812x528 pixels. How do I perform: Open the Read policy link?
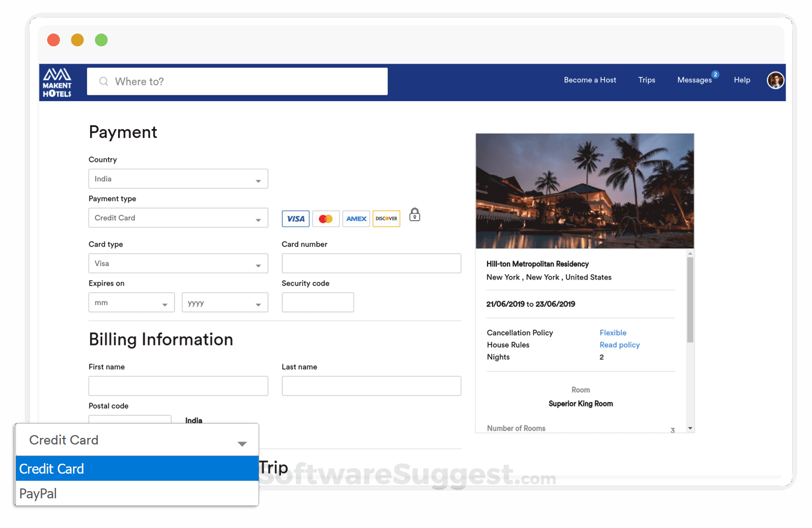(619, 344)
